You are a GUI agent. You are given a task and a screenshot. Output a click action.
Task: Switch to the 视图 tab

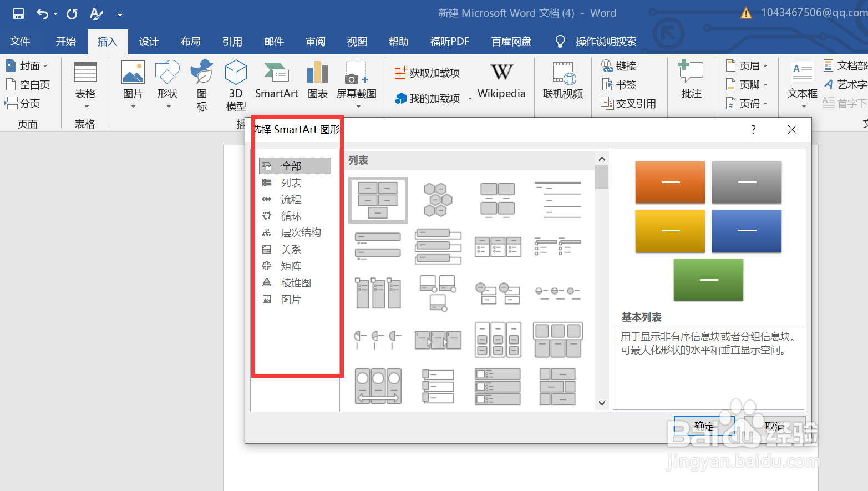(x=357, y=42)
